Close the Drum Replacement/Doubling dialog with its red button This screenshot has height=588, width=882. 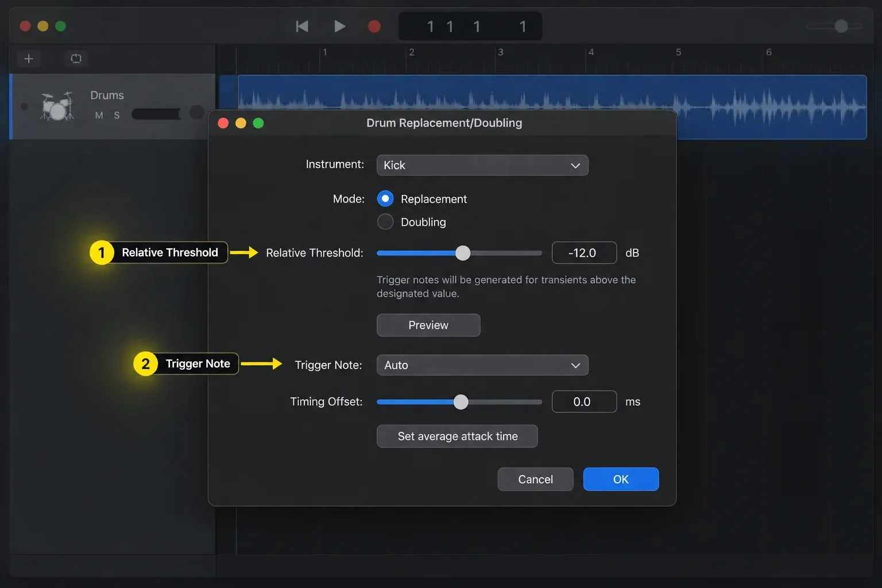223,123
